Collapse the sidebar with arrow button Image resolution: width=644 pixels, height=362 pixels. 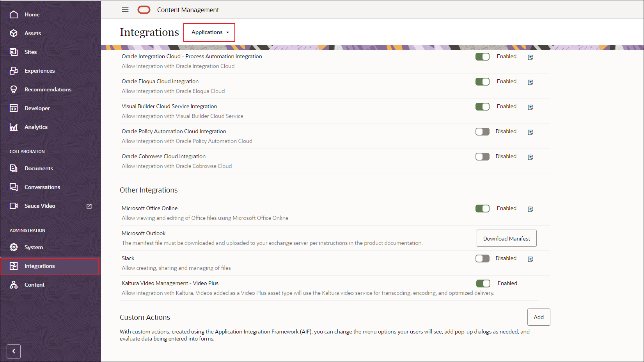click(14, 351)
